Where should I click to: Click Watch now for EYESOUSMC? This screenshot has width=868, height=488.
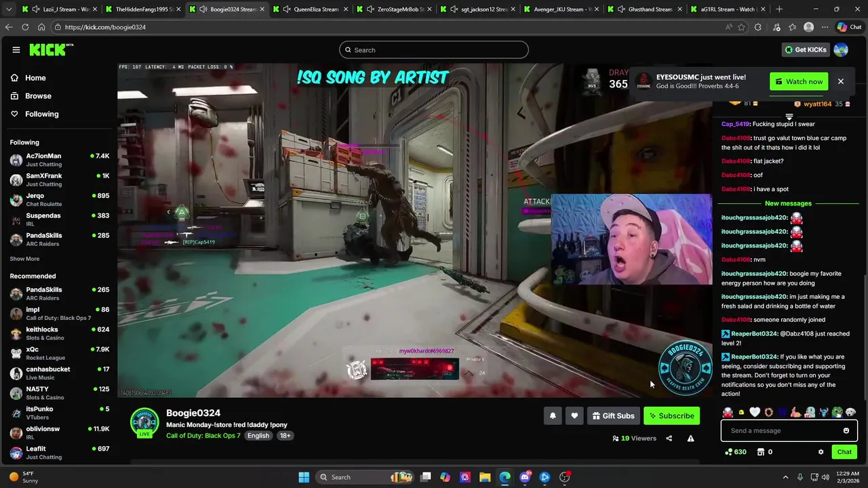pos(799,81)
